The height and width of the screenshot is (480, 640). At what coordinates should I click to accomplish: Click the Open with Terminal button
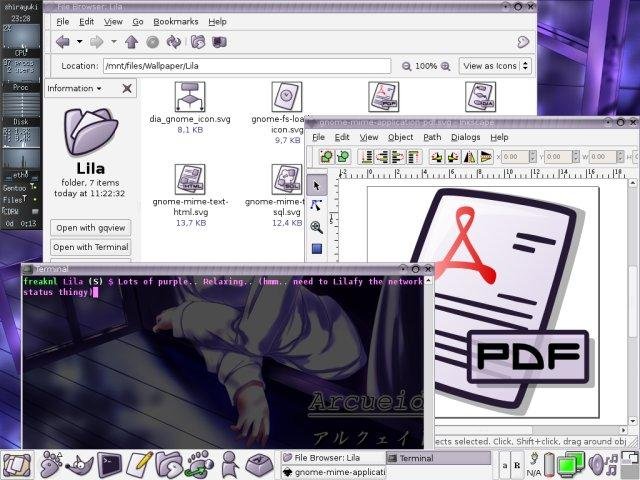[x=91, y=247]
